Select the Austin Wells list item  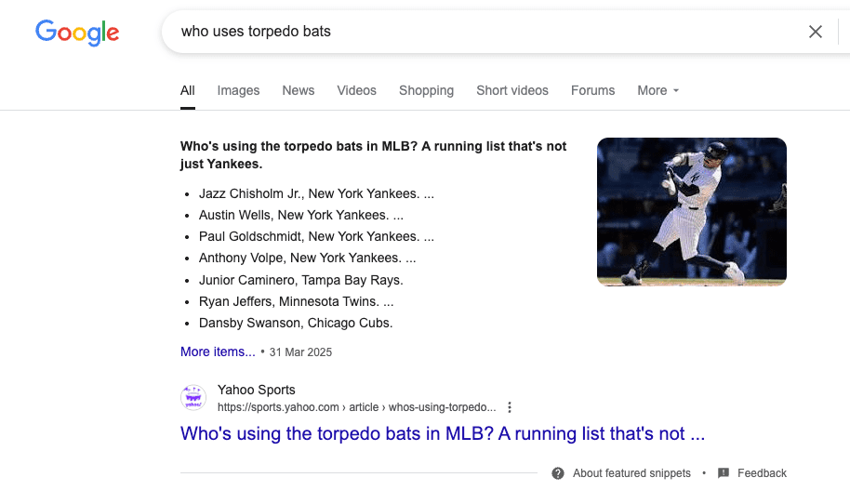point(301,215)
